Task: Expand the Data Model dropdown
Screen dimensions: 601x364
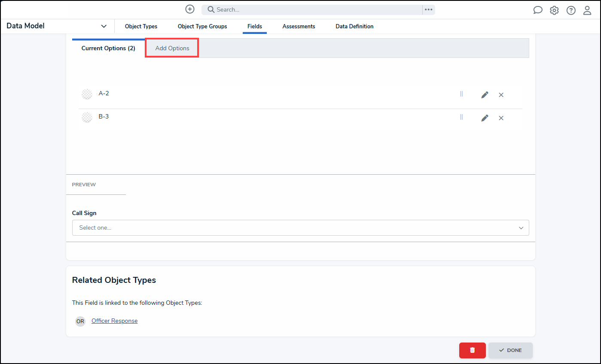Action: coord(104,26)
